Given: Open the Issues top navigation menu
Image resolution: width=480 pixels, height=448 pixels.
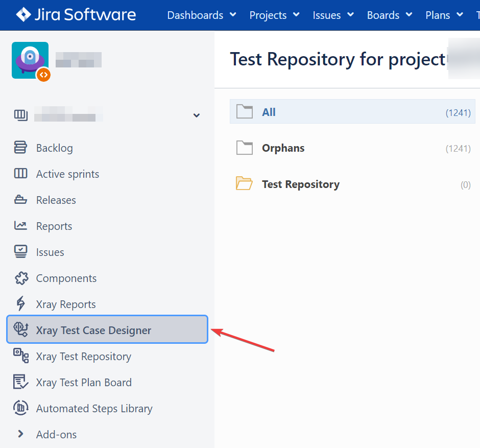Looking at the screenshot, I should pyautogui.click(x=333, y=15).
